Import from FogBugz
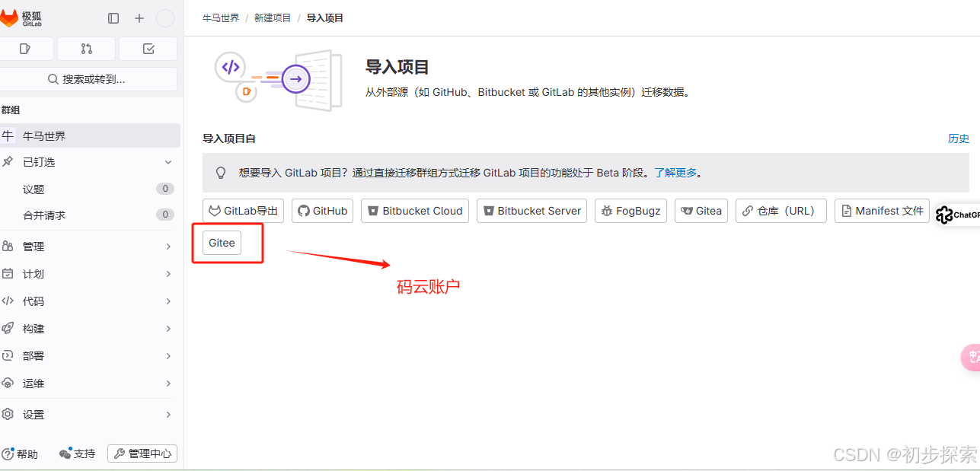The height and width of the screenshot is (471, 980). pos(630,211)
